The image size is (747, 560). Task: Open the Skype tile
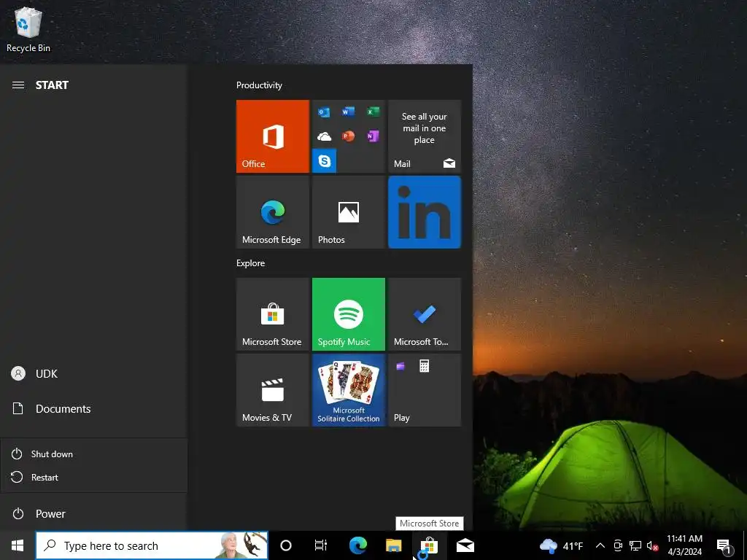click(x=325, y=161)
